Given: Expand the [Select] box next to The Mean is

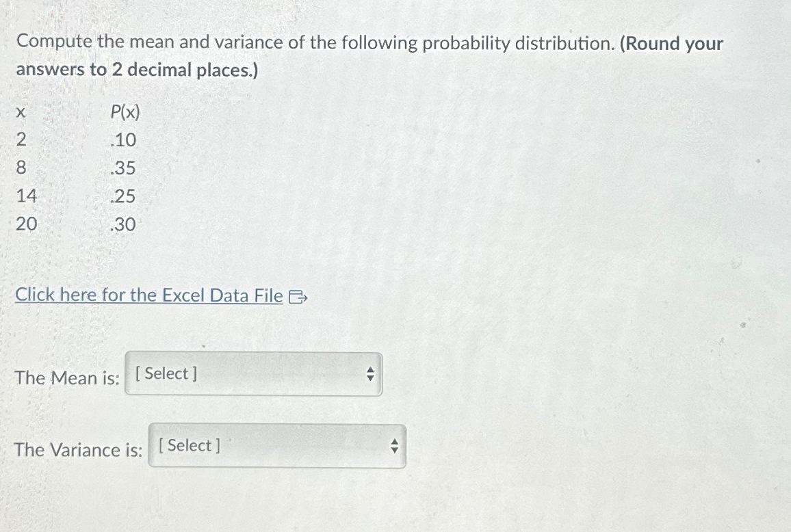Looking at the screenshot, I should 253,374.
